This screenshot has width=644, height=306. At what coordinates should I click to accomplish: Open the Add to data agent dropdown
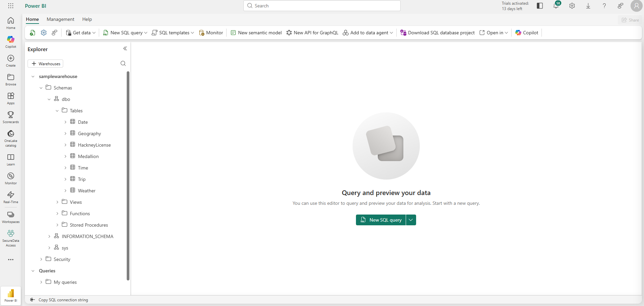pos(368,33)
